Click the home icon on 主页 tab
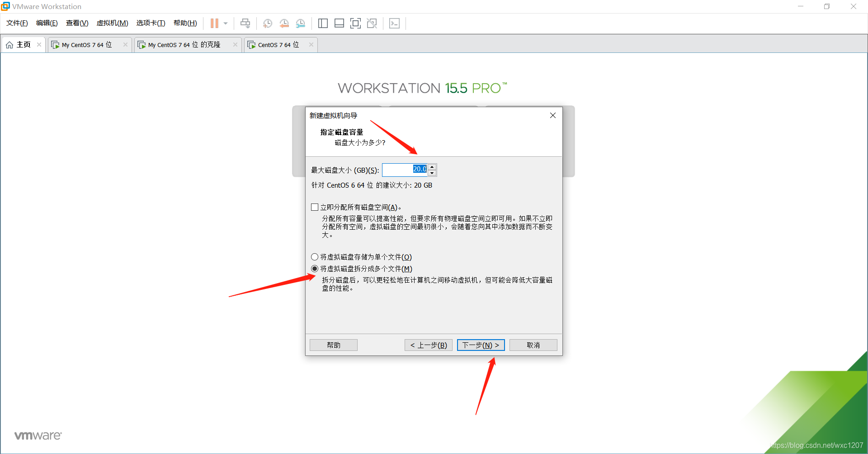The height and width of the screenshot is (454, 868). tap(9, 45)
